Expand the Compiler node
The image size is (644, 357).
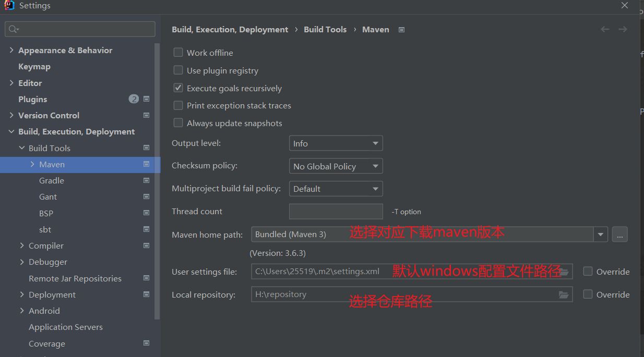click(x=22, y=245)
